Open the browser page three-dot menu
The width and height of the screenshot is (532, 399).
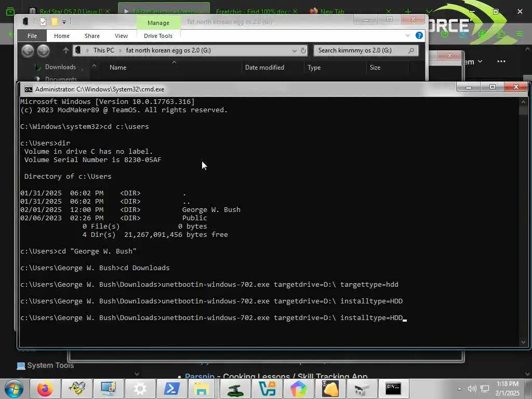tap(501, 61)
